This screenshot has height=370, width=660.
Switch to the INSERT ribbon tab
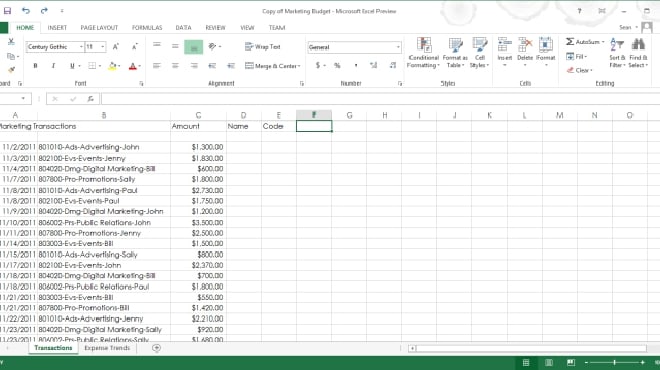pyautogui.click(x=57, y=28)
